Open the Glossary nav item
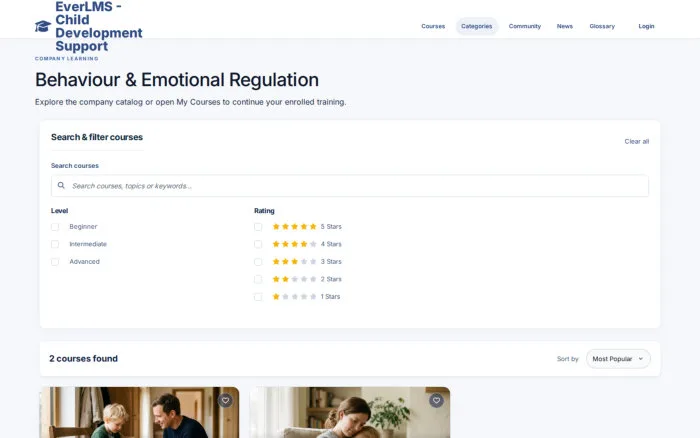700x438 pixels. pos(602,26)
